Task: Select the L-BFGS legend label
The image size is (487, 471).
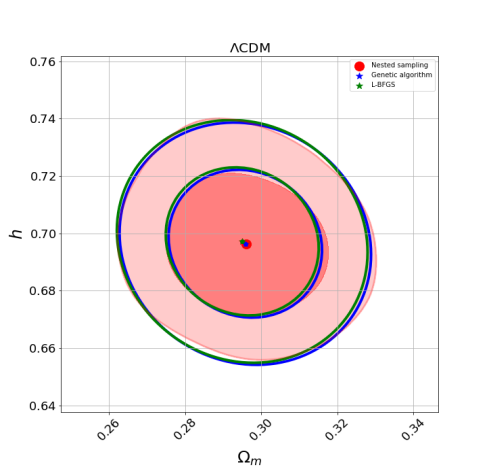Action: pyautogui.click(x=383, y=85)
